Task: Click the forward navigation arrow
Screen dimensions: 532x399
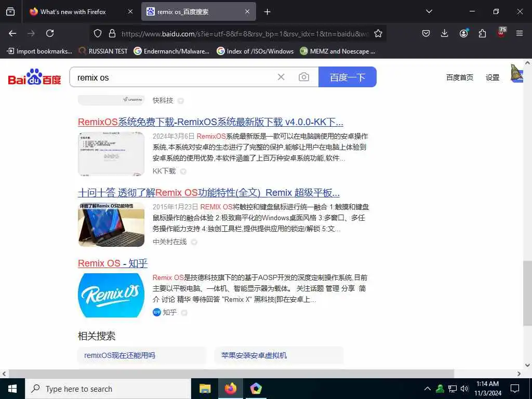Action: tap(31, 33)
